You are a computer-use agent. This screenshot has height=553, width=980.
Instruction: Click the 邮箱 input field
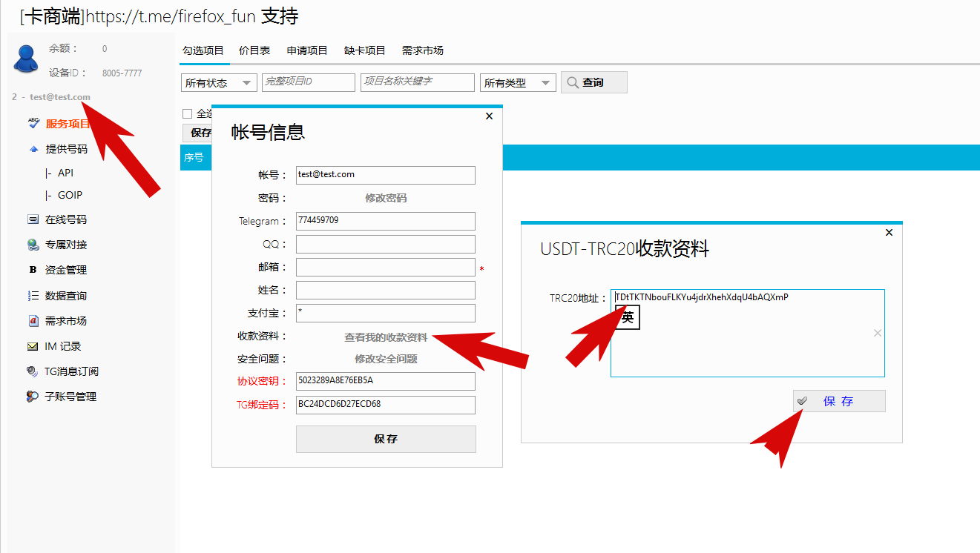(x=386, y=267)
